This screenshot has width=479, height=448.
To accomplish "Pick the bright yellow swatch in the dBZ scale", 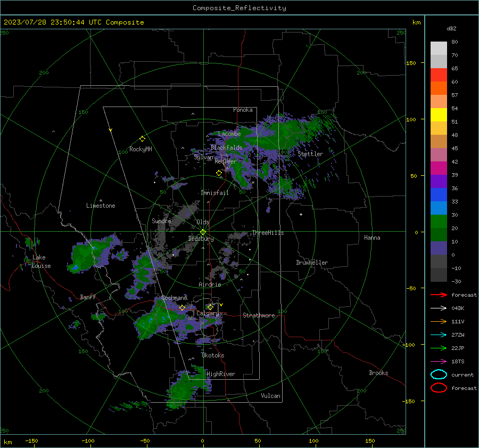I will coord(439,115).
